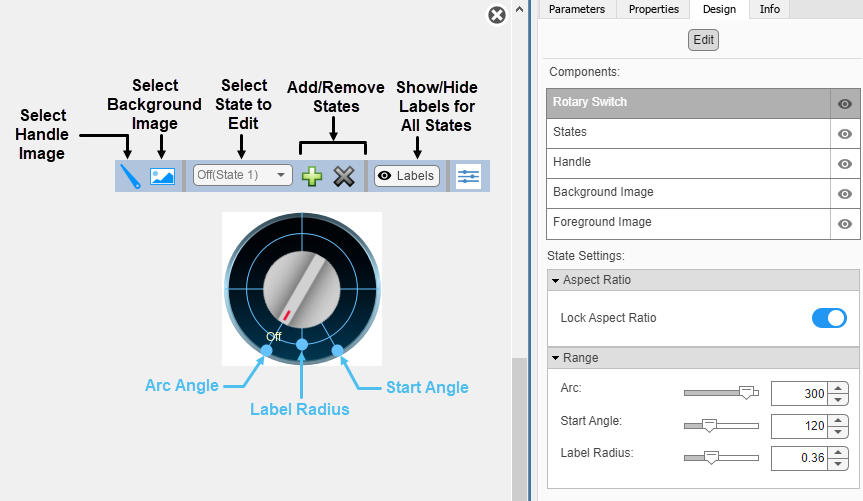Screen dimensions: 863x501
Task: Increase Start Angle with up stepper
Action: pyautogui.click(x=838, y=420)
